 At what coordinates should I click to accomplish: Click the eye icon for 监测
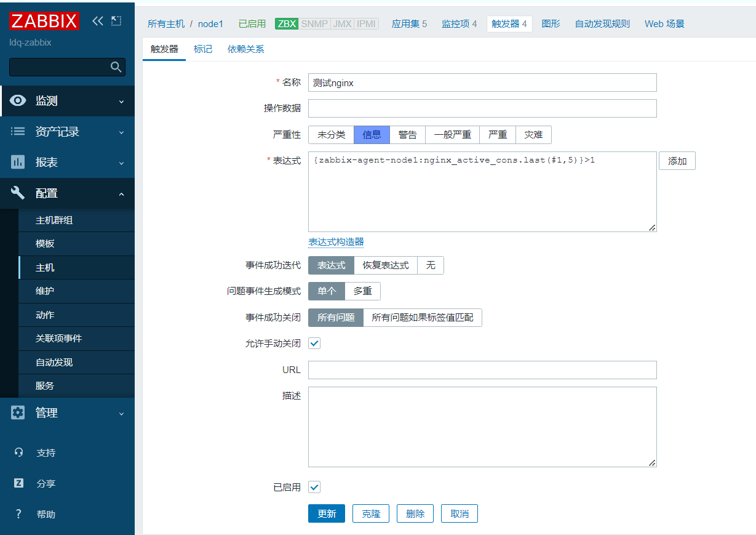pyautogui.click(x=18, y=101)
